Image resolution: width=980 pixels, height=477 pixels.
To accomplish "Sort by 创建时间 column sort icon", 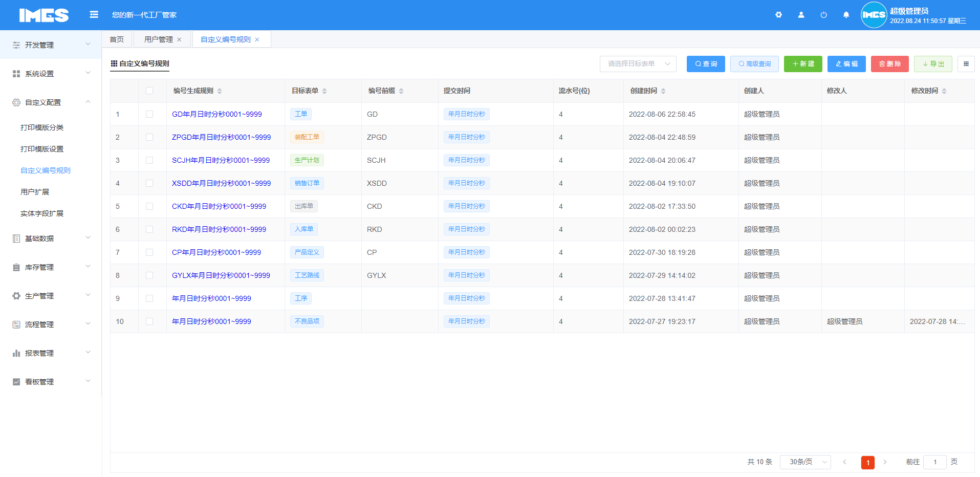I will click(x=663, y=91).
